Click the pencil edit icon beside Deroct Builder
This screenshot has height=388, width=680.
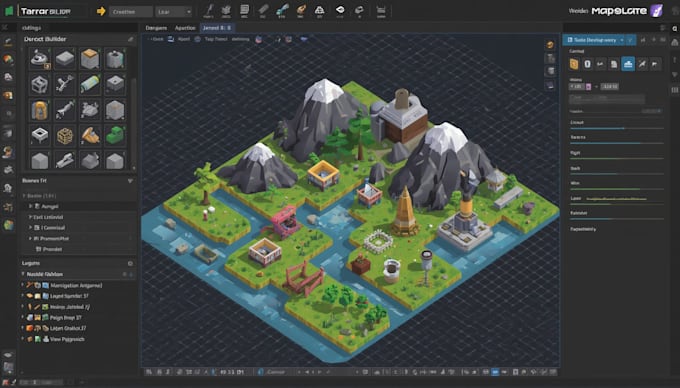[x=131, y=39]
